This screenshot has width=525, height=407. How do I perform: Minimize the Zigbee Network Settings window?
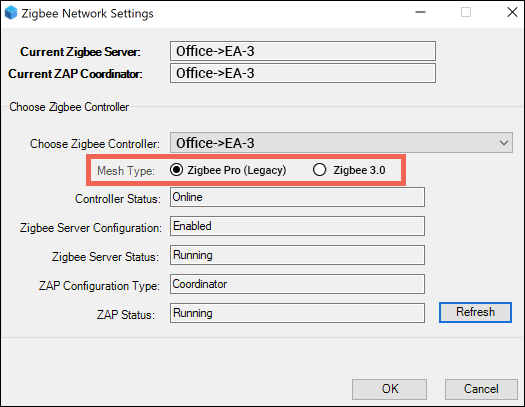tap(421, 12)
